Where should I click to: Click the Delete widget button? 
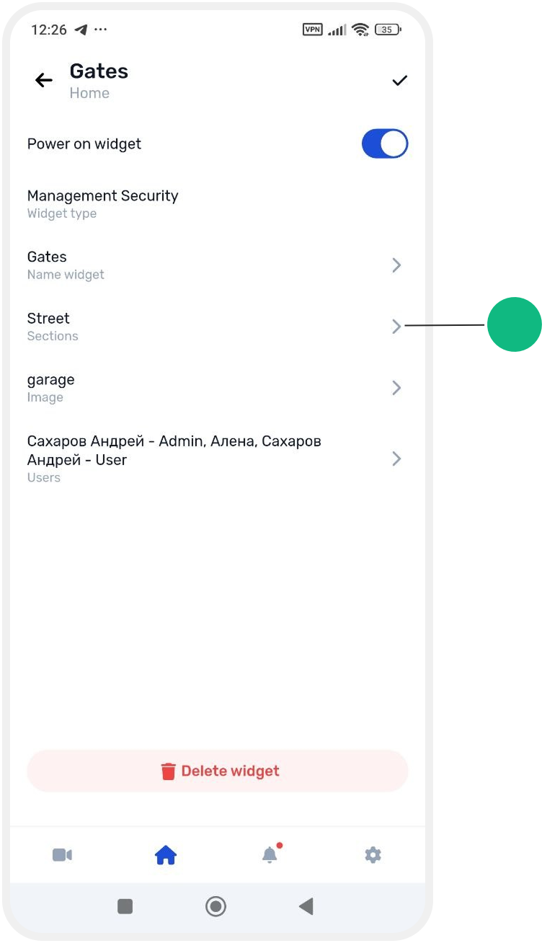coord(218,771)
